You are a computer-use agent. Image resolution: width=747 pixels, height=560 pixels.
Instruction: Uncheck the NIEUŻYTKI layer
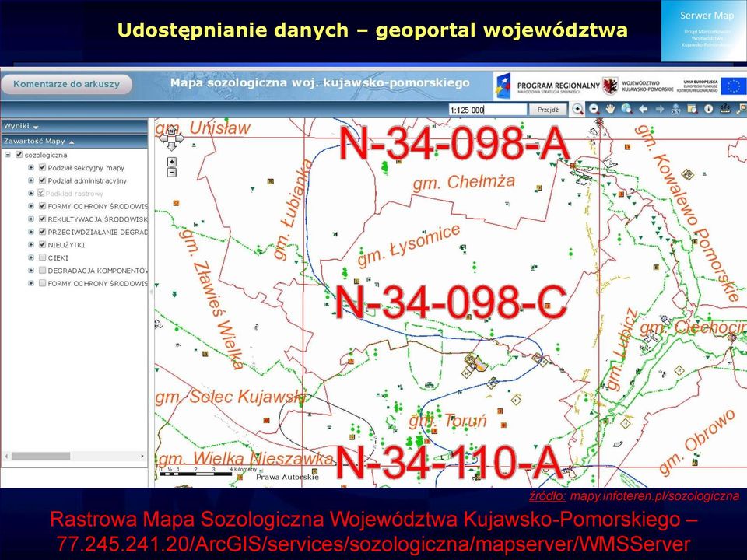42,245
